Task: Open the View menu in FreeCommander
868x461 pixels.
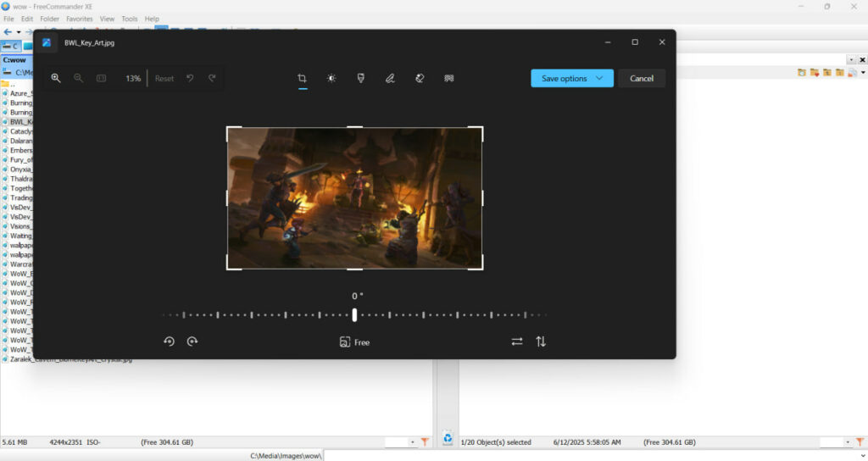Action: pos(108,19)
